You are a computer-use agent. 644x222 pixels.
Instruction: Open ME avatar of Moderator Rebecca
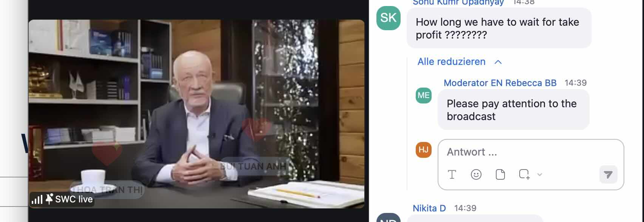(424, 96)
